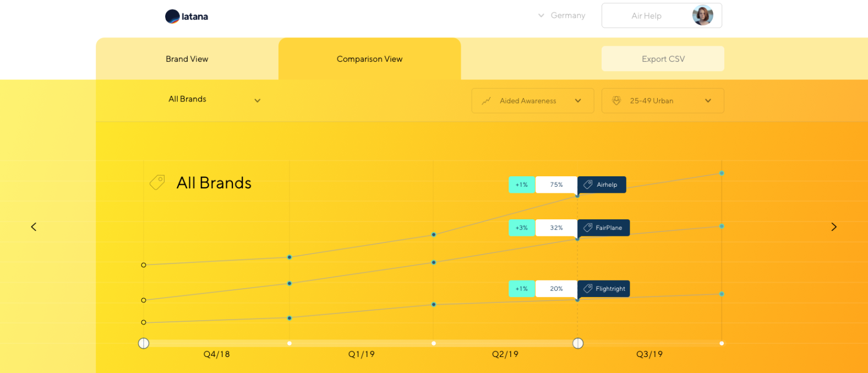This screenshot has height=373, width=868.
Task: Click the Q4/18 axis label
Action: pos(217,354)
